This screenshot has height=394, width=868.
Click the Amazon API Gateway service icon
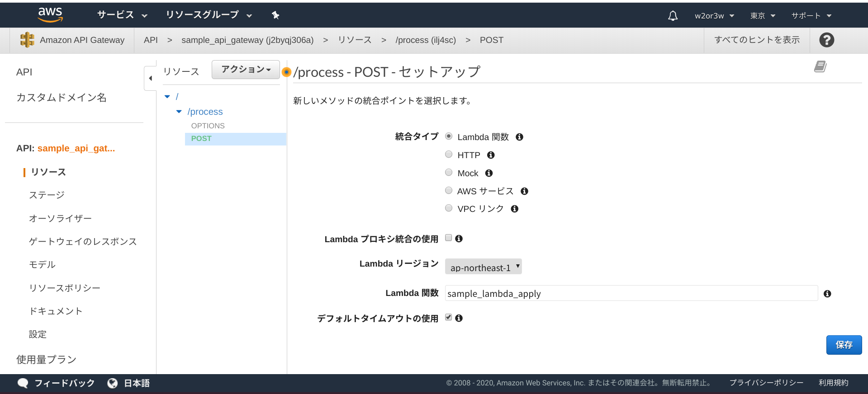click(27, 40)
